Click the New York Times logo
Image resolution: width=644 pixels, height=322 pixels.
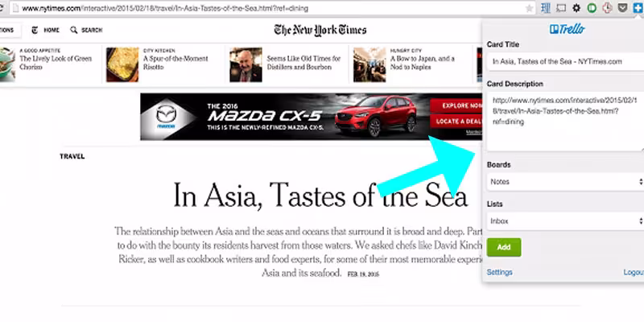coord(320,30)
